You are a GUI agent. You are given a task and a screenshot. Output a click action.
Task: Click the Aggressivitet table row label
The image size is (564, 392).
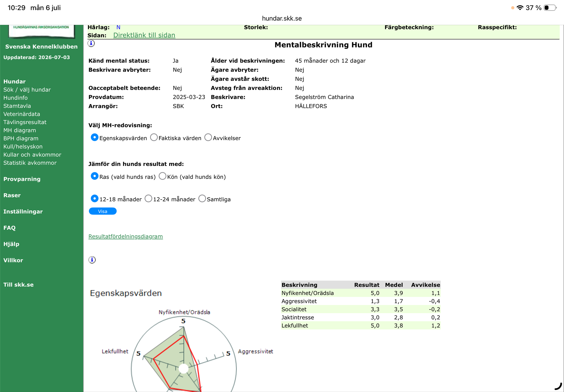click(x=299, y=301)
